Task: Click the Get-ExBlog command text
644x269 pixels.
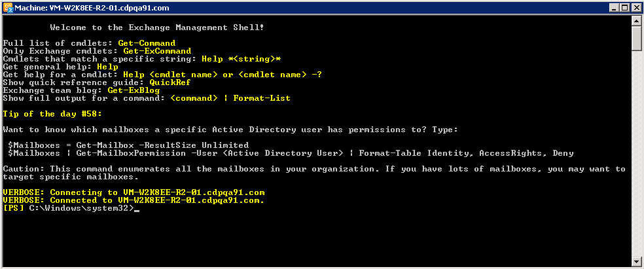Action: pyautogui.click(x=134, y=90)
